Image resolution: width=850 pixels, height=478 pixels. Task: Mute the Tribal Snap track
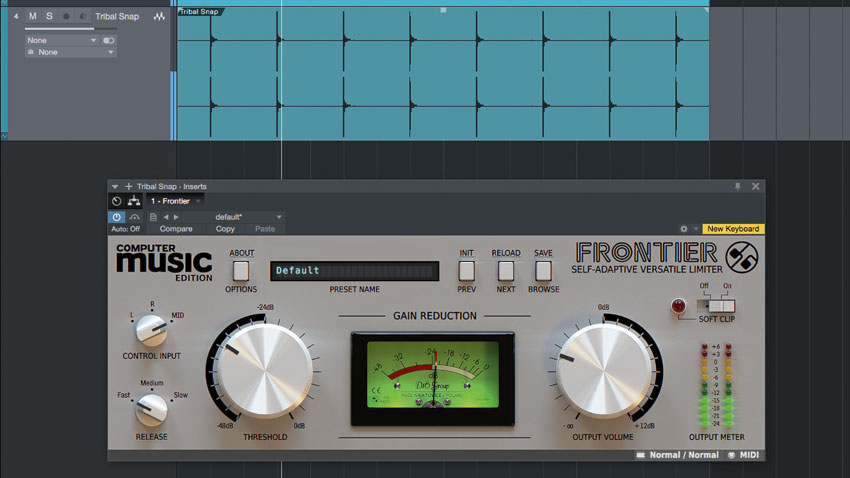33,16
